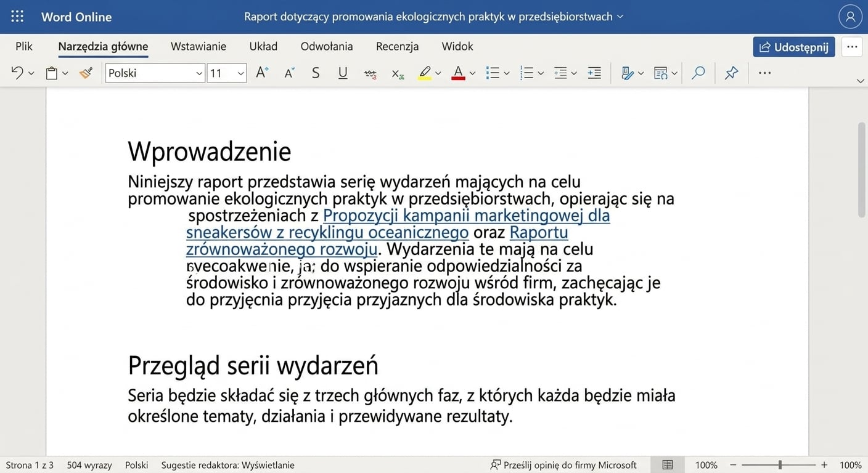The width and height of the screenshot is (868, 473).
Task: Open the undo options dropdown arrow
Action: point(31,73)
